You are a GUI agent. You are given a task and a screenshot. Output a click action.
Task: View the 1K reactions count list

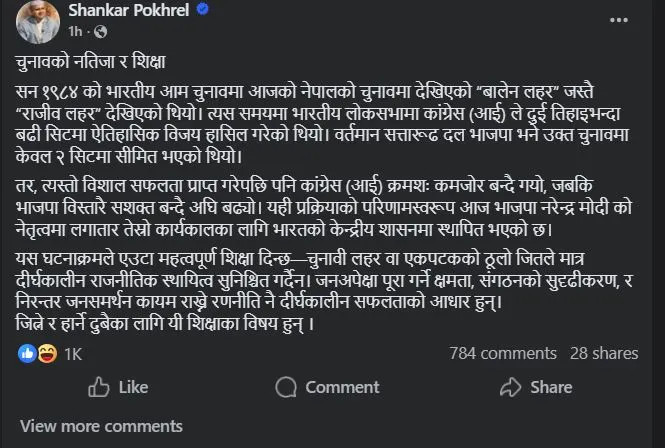(x=73, y=354)
